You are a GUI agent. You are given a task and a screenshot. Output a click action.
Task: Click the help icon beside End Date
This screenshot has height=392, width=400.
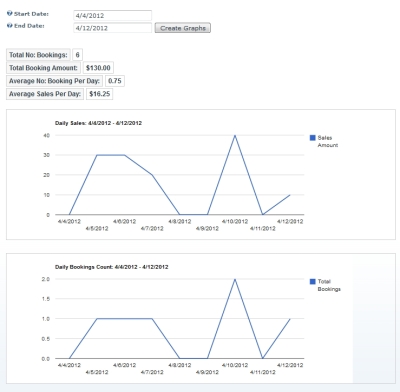click(x=10, y=26)
